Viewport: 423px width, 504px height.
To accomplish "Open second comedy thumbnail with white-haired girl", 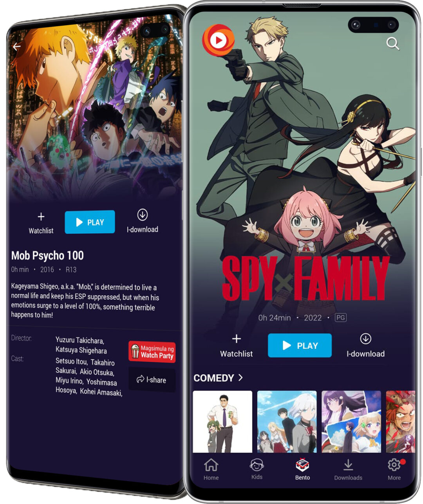I will coord(287,421).
